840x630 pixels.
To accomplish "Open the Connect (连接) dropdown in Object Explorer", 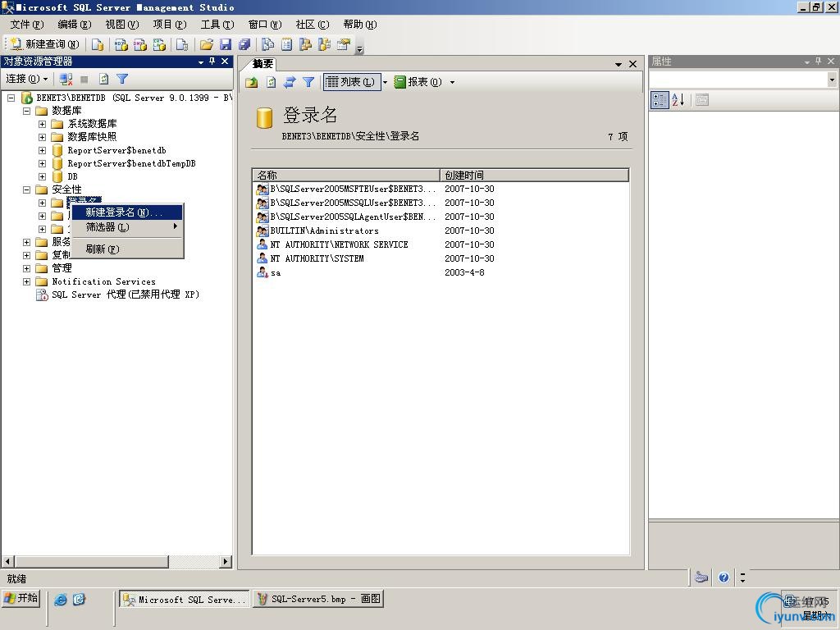I will (27, 79).
